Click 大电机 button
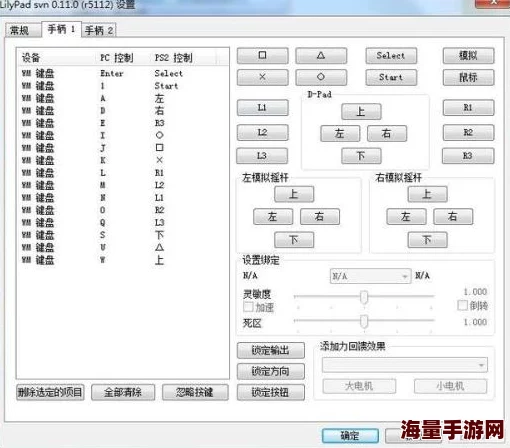This screenshot has height=448, width=510. [x=359, y=386]
